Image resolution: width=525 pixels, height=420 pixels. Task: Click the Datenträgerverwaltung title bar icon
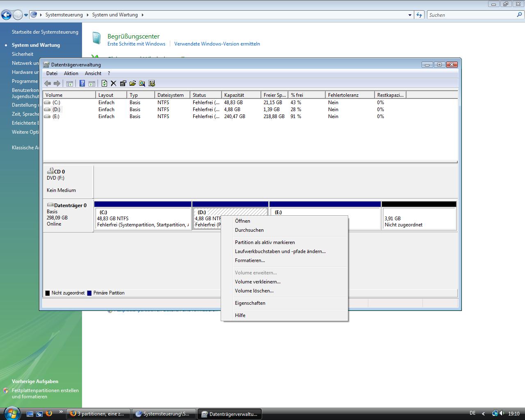tap(46, 64)
